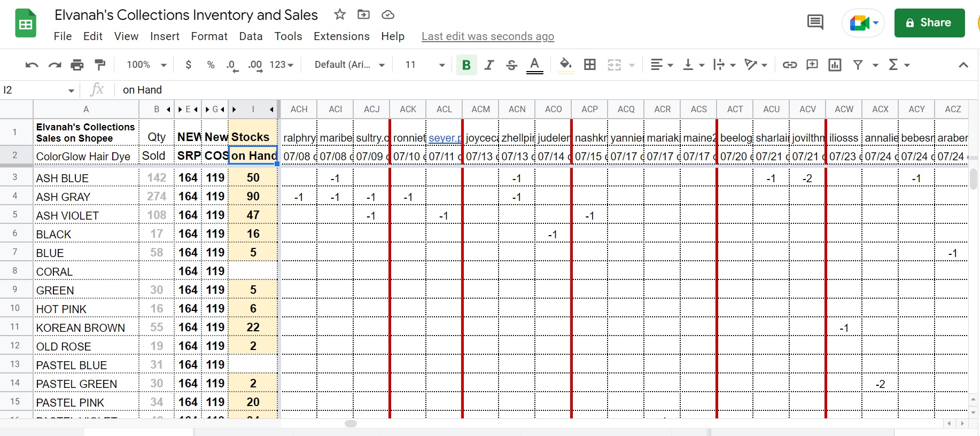Click the Name box showing I2
980x436 pixels.
click(x=37, y=90)
